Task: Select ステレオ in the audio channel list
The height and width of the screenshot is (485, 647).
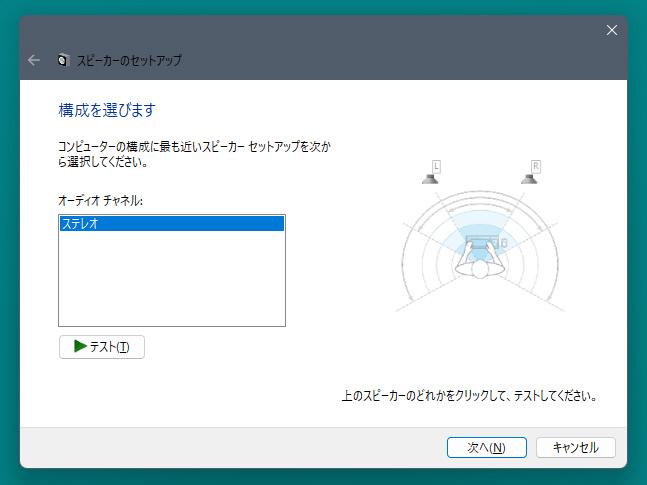Action: 172,224
